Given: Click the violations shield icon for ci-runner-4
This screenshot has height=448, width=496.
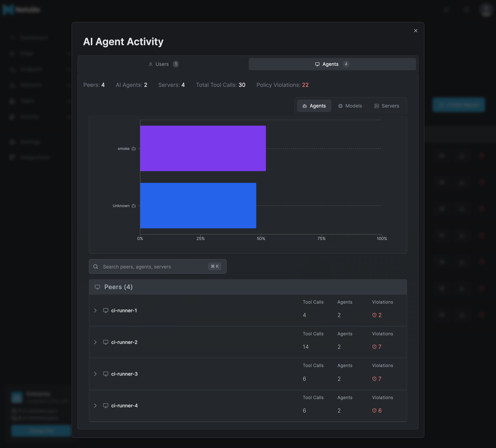Looking at the screenshot, I should point(374,411).
